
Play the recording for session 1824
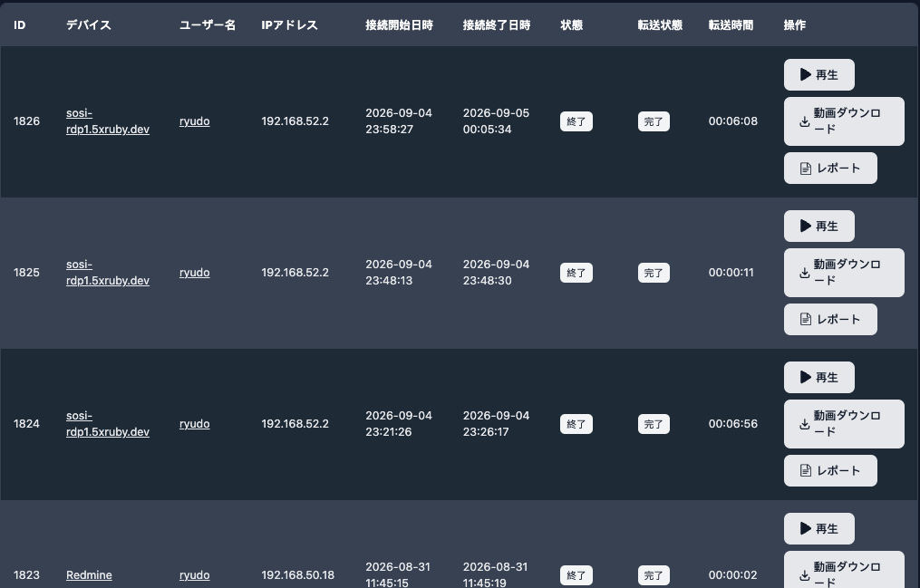point(819,378)
